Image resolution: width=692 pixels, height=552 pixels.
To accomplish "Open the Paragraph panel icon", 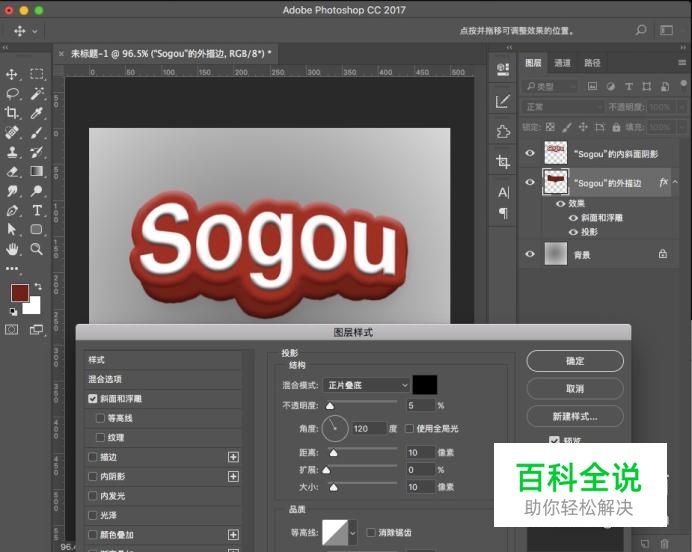I will [x=503, y=213].
